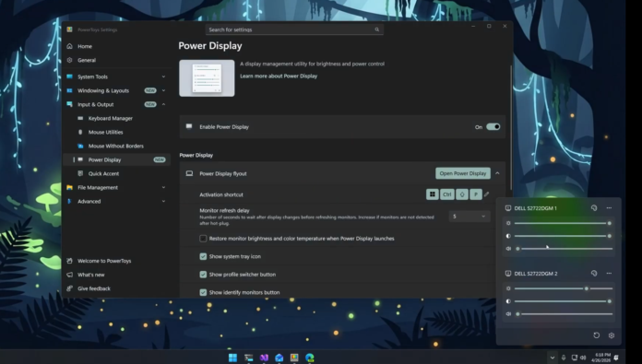Expand File Management category
Viewport: 642px width, 364px height.
pos(117,188)
